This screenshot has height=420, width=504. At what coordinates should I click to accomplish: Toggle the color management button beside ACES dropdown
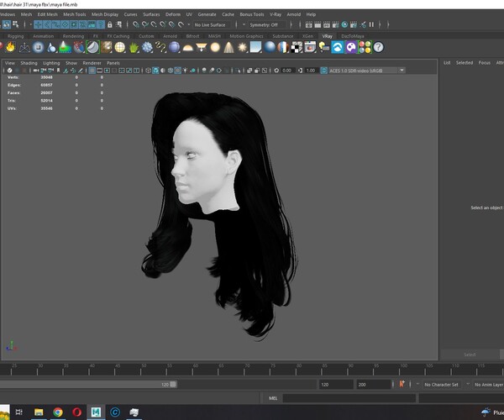pyautogui.click(x=323, y=71)
